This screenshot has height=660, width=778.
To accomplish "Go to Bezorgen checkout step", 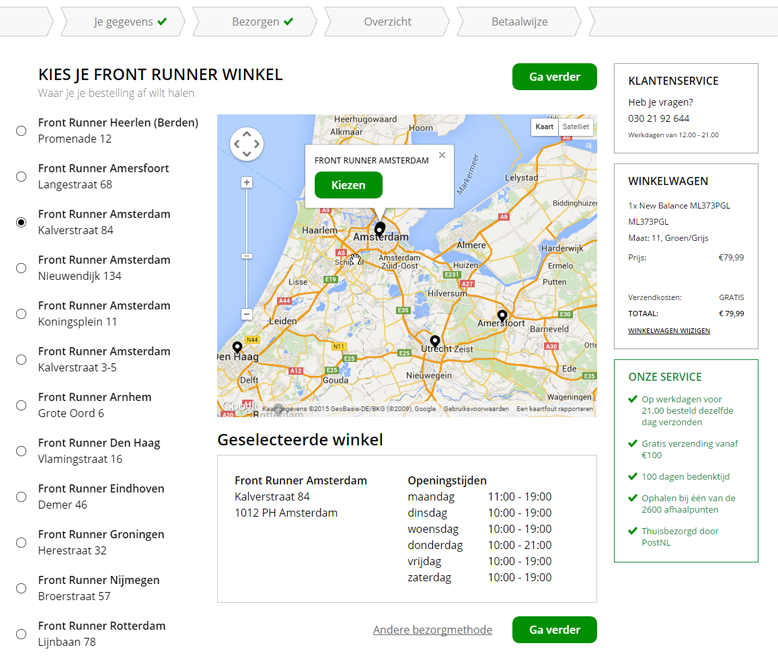I will [256, 22].
